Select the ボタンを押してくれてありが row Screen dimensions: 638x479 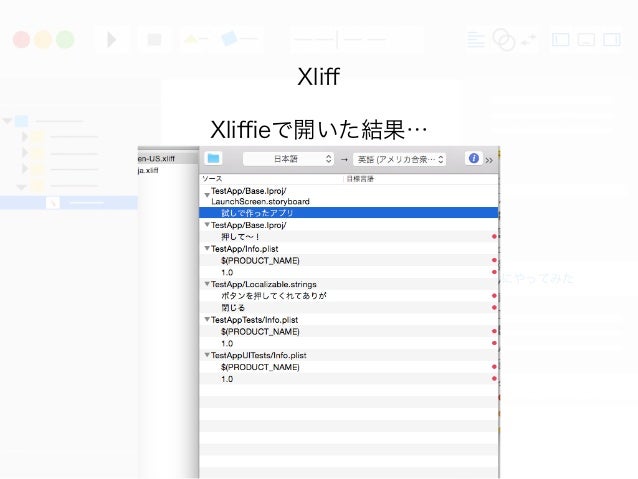pyautogui.click(x=349, y=295)
